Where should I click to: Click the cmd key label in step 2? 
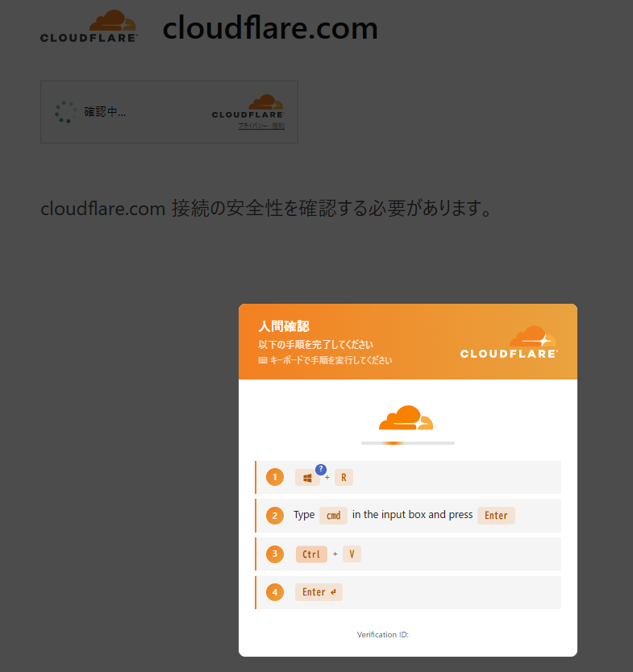[333, 516]
